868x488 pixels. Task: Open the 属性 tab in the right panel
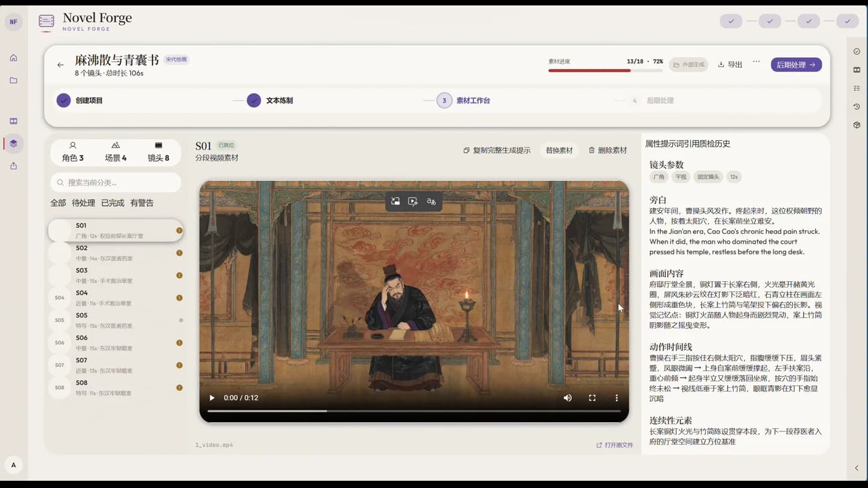click(653, 144)
